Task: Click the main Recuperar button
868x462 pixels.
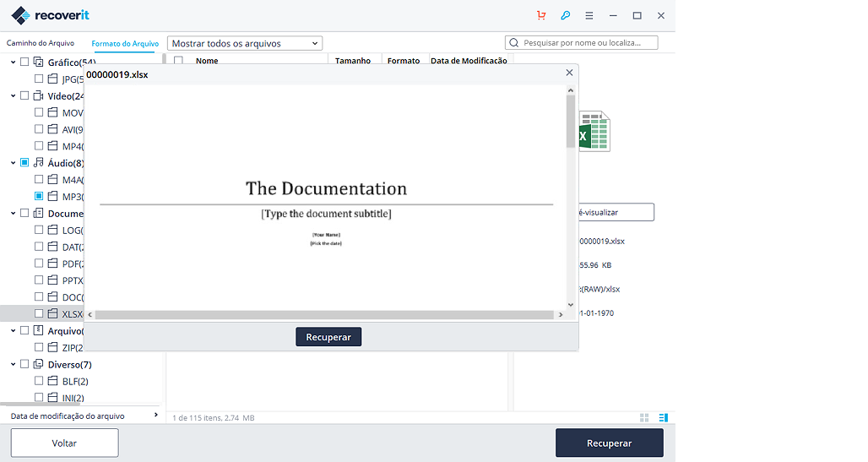Action: 609,443
